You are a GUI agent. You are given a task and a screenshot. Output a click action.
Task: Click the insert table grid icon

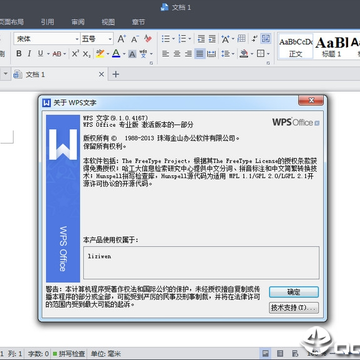tap(241, 38)
